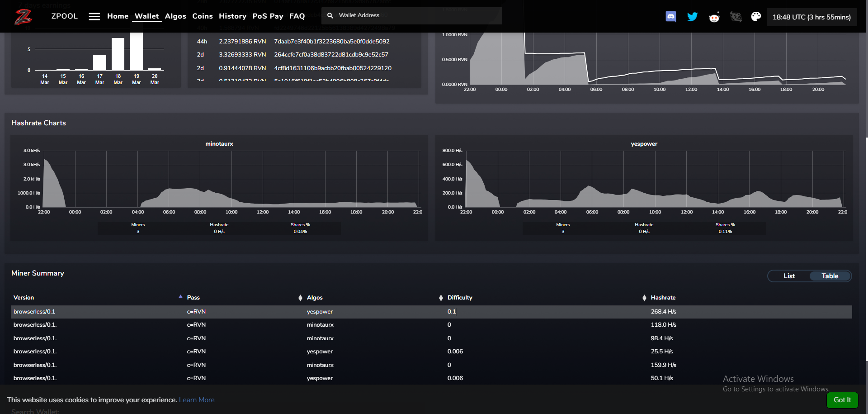
Task: Click the minotaurx Shares % value 0.04%
Action: coord(300,232)
